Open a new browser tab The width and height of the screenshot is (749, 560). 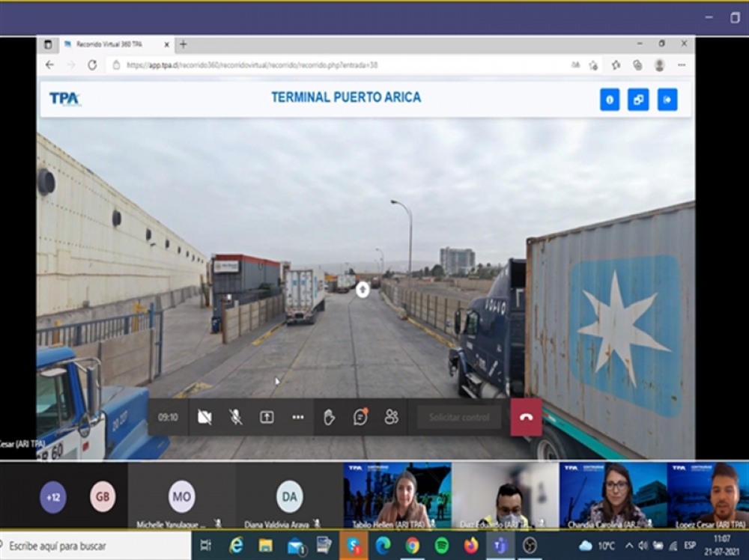[184, 45]
